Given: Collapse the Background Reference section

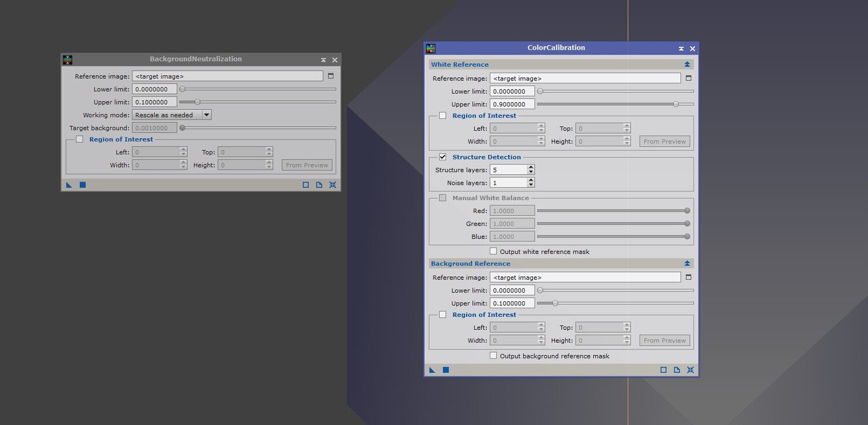Looking at the screenshot, I should tap(687, 264).
